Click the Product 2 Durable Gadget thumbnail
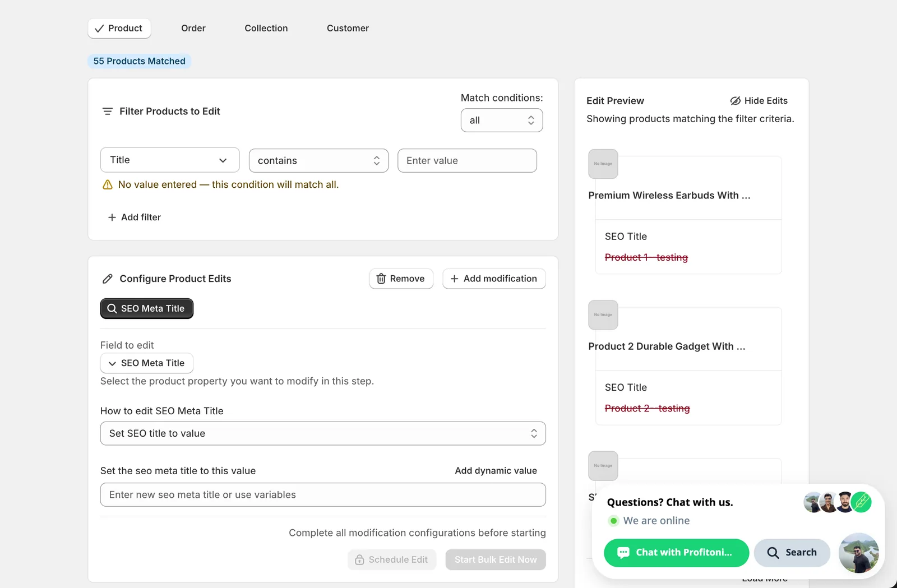This screenshot has width=897, height=588. coord(603,315)
